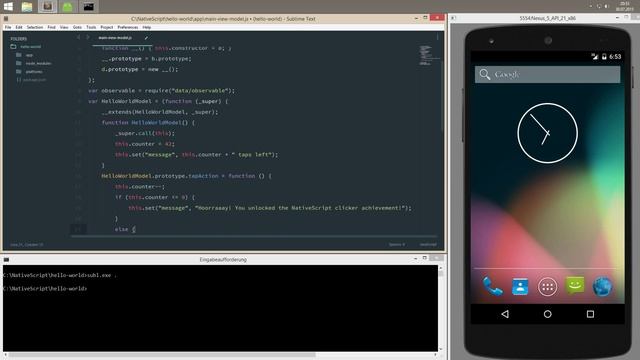
Task: Launch the Browser globe icon on emulator
Action: [602, 287]
